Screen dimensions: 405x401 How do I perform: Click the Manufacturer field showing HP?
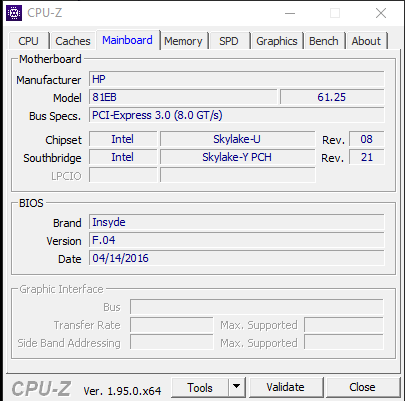click(237, 79)
